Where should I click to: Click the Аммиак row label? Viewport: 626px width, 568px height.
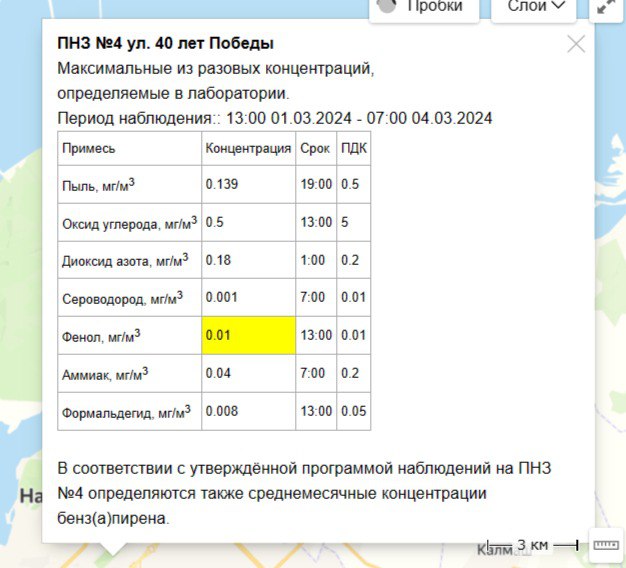pyautogui.click(x=105, y=374)
